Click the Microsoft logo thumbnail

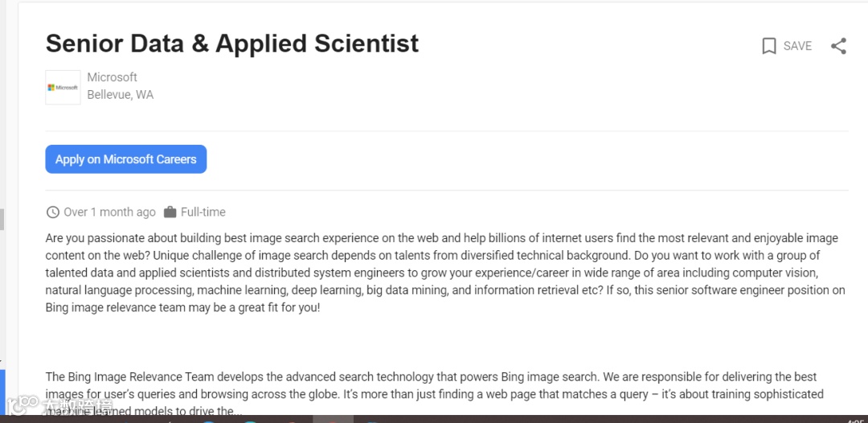click(x=63, y=87)
